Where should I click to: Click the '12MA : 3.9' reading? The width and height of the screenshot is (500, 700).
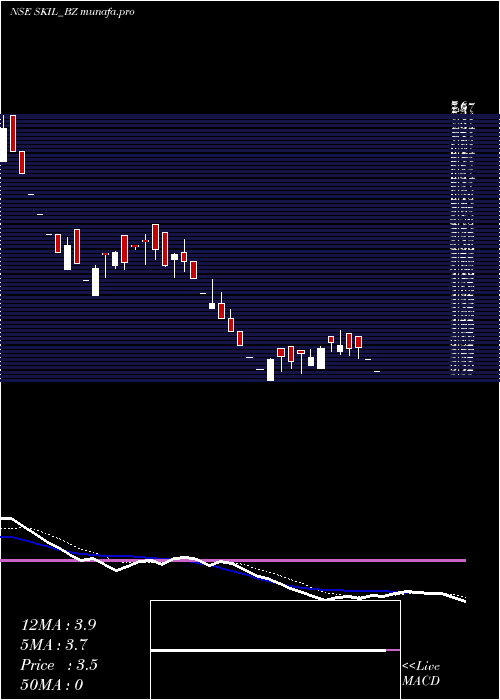58,625
